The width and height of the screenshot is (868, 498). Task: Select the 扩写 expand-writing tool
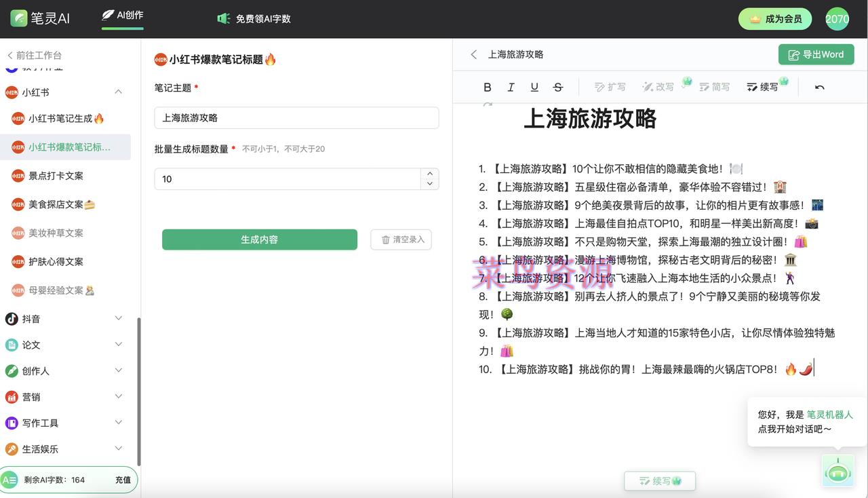(610, 87)
